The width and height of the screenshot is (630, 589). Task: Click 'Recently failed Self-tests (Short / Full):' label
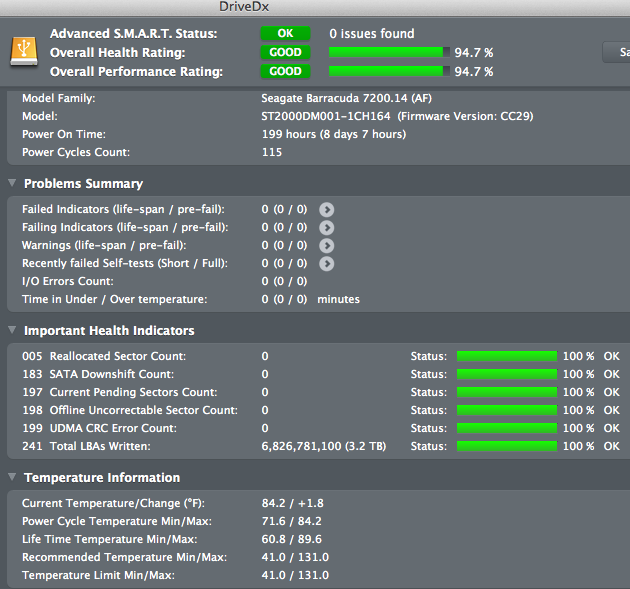[125, 264]
